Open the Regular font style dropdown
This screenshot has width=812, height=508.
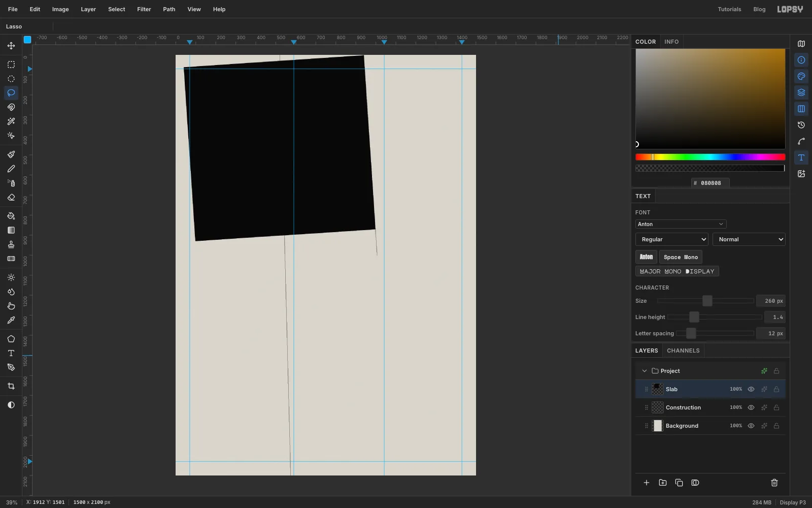tap(672, 239)
